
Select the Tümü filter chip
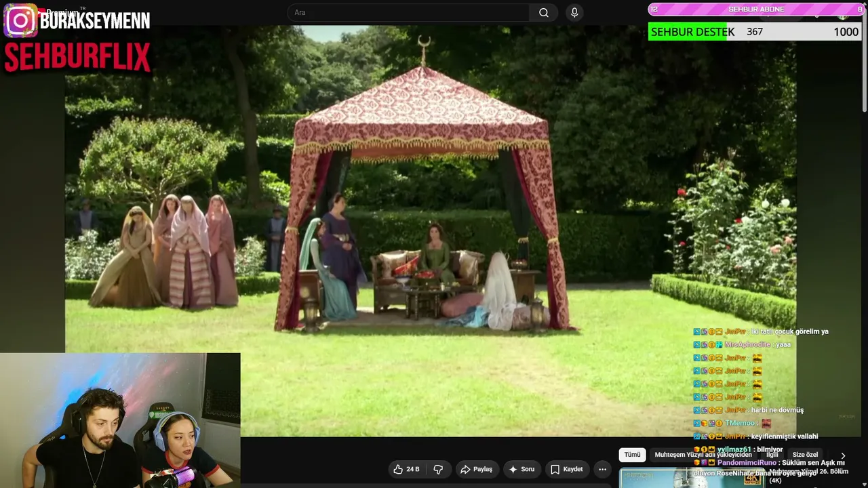632,455
